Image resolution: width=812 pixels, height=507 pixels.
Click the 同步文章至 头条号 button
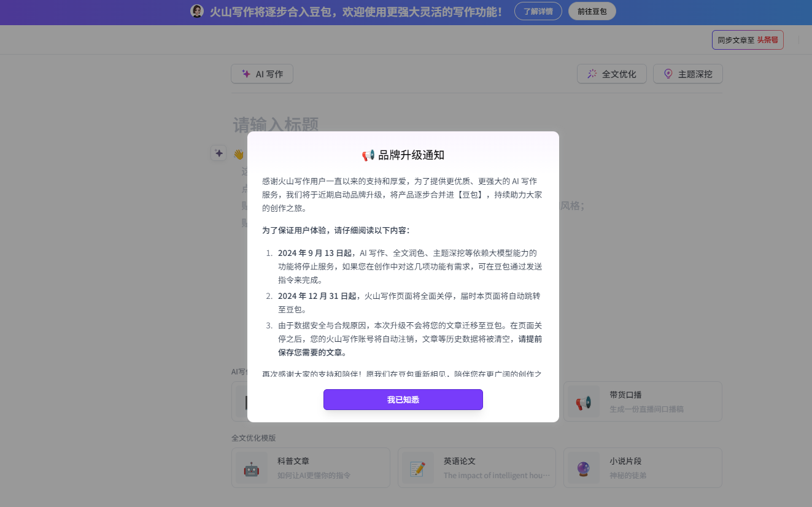(x=748, y=40)
